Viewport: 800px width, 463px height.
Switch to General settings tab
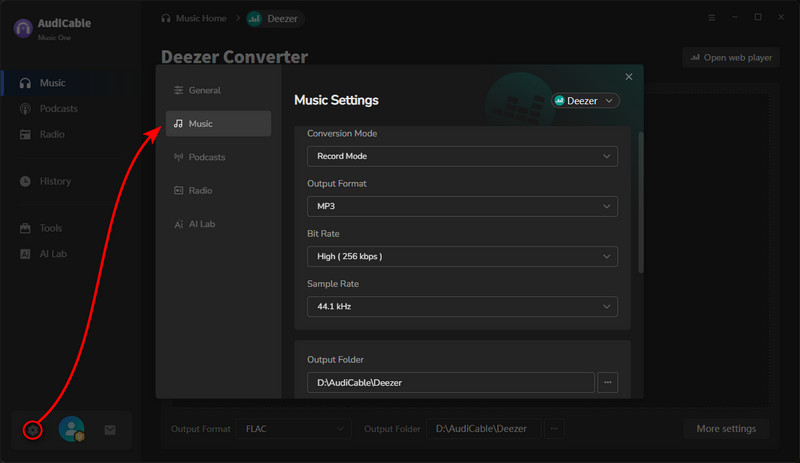[218, 90]
